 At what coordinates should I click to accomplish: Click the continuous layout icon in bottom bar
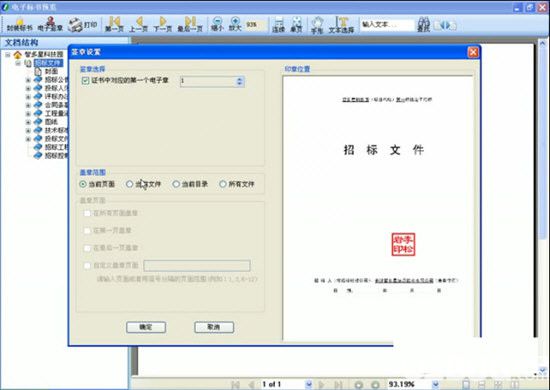click(482, 384)
